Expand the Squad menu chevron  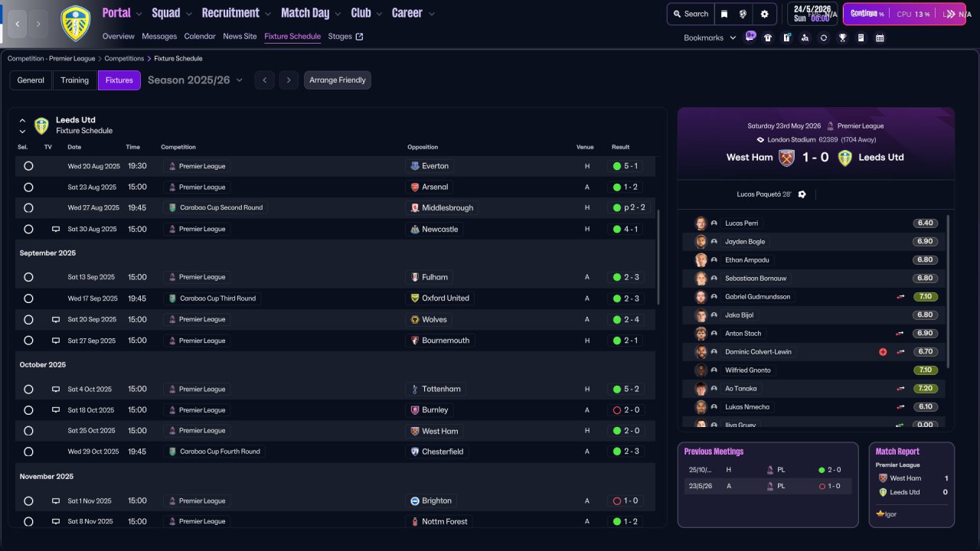click(x=189, y=14)
